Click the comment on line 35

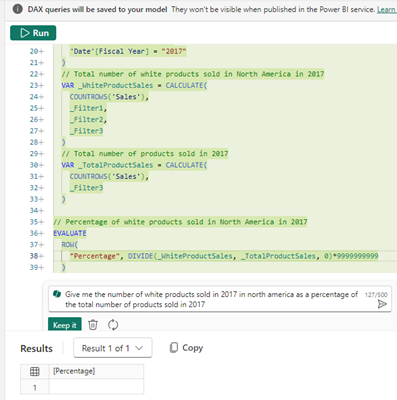click(x=180, y=222)
